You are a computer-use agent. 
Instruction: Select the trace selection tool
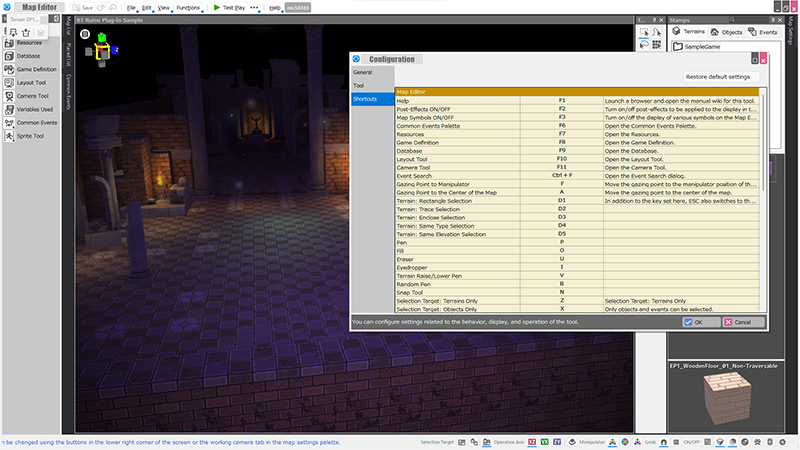tap(657, 32)
